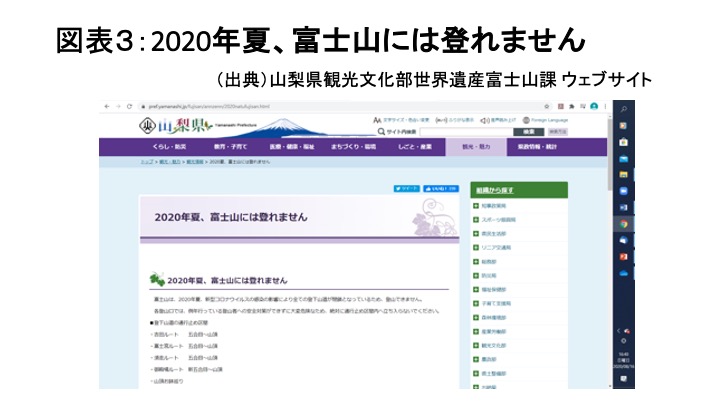Click the 吉田ルート line in the article

[x=184, y=334]
